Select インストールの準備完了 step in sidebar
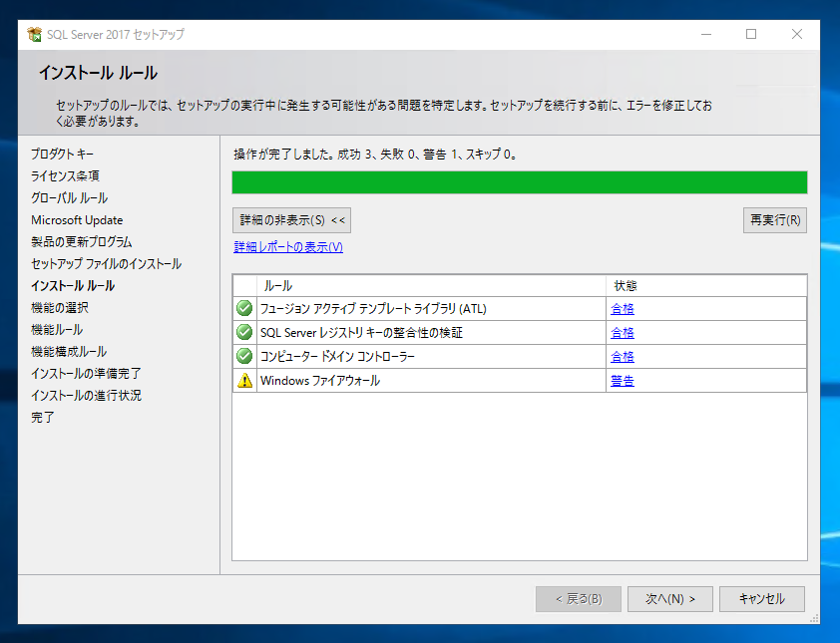840x643 pixels. pos(86,374)
